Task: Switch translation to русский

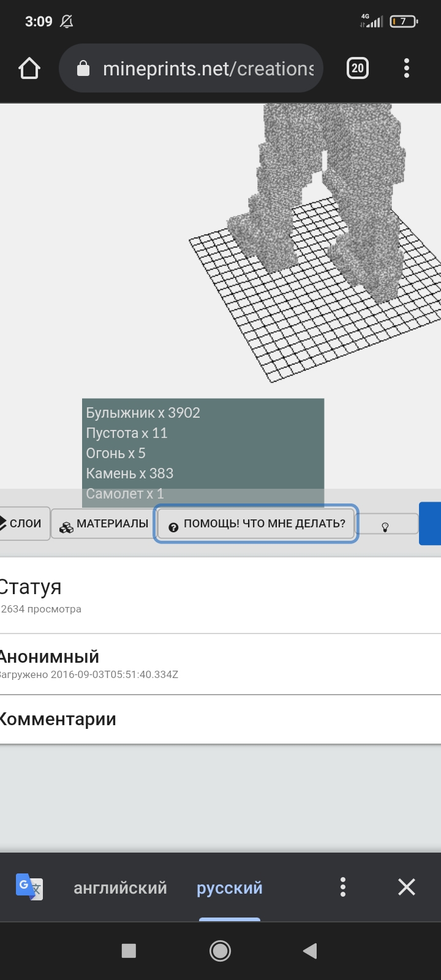Action: 230,888
